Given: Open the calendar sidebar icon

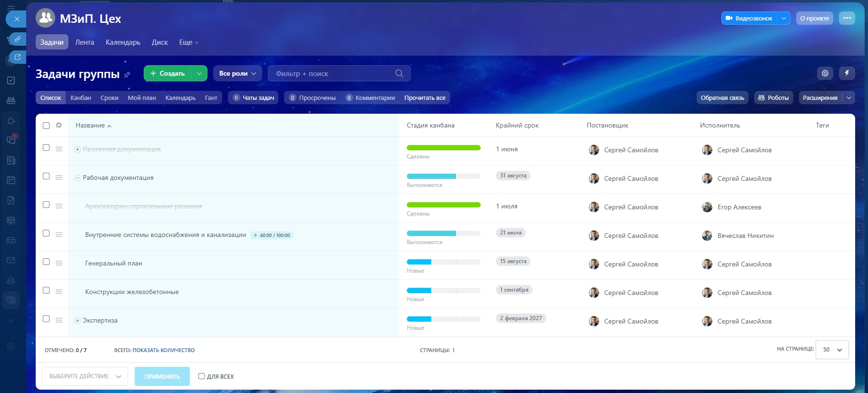Looking at the screenshot, I should coord(11,180).
